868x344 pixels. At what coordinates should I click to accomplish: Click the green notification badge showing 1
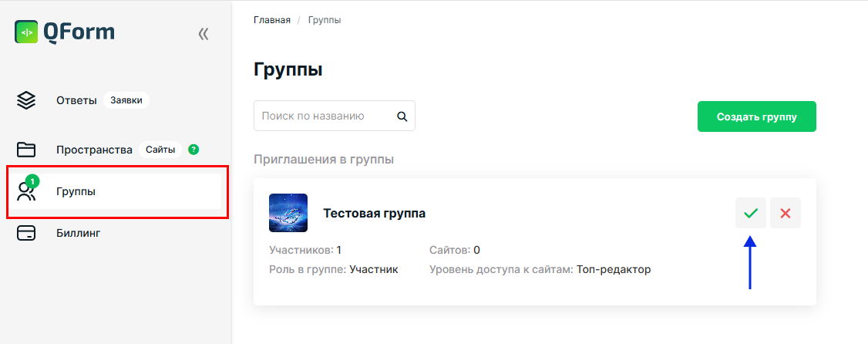32,181
